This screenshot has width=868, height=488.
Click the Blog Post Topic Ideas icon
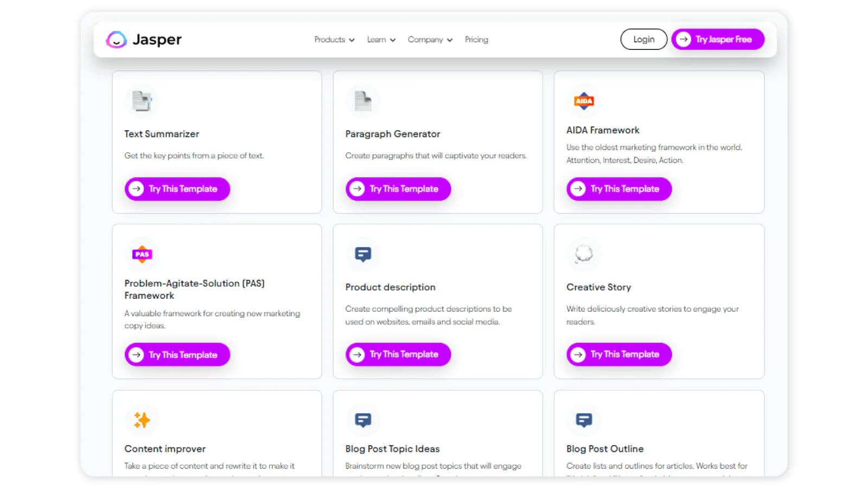363,420
